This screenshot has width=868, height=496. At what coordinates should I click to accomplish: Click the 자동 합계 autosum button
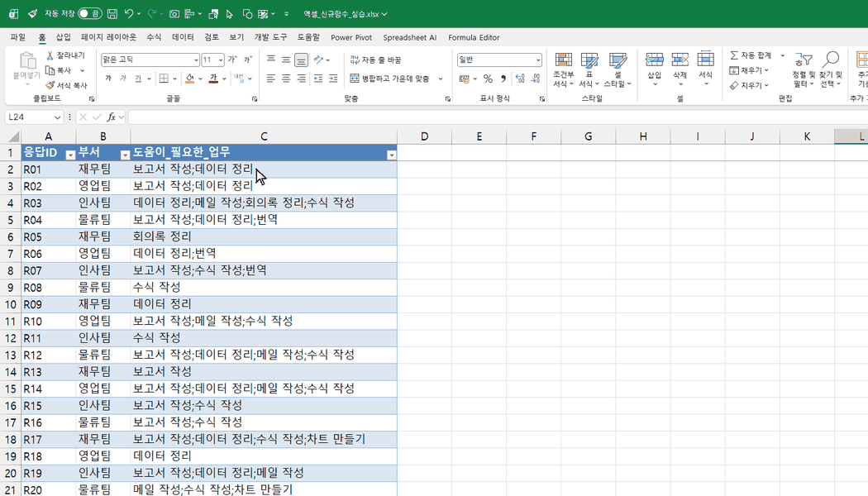(751, 55)
